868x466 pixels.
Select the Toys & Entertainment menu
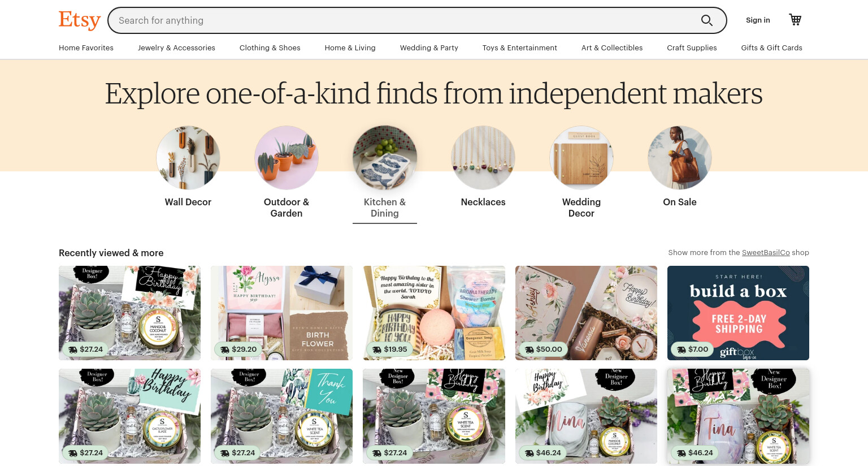click(x=520, y=48)
